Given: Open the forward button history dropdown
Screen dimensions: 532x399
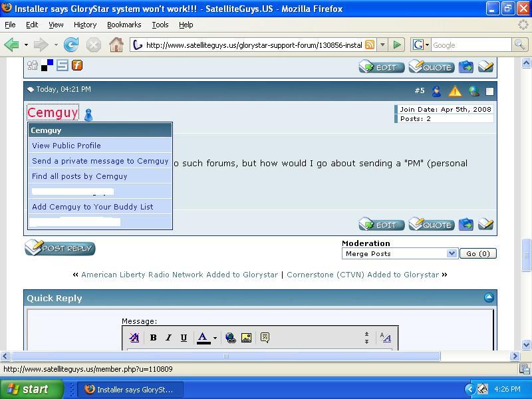Looking at the screenshot, I should pos(56,45).
